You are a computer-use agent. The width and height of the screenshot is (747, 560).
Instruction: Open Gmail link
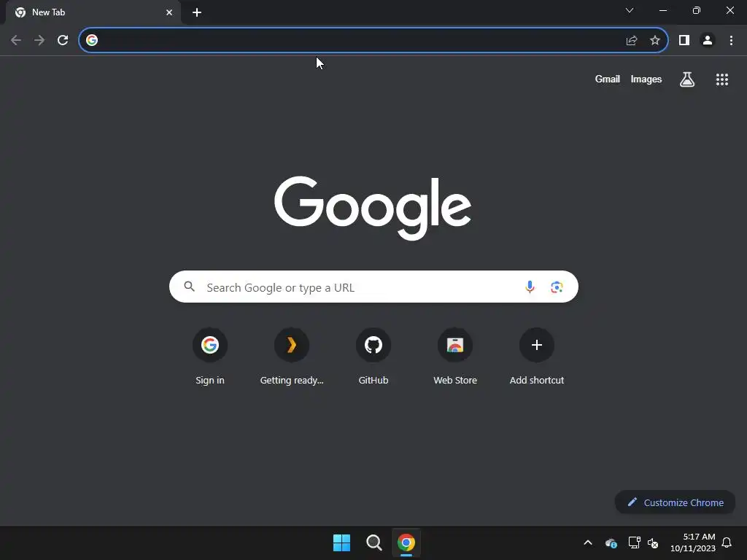coord(608,79)
